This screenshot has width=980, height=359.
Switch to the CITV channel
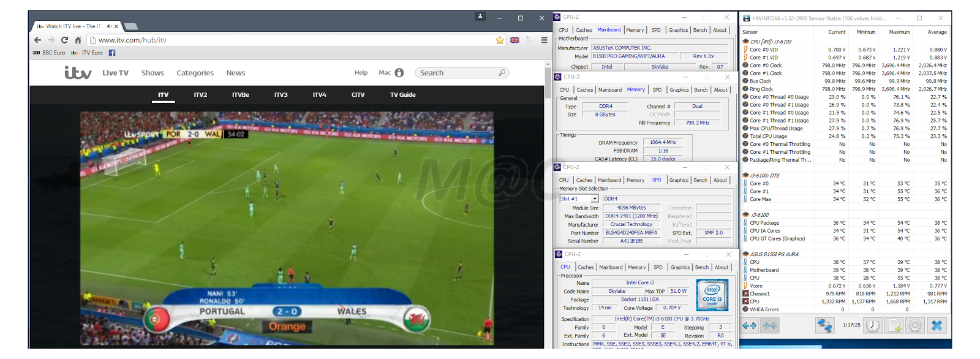click(358, 95)
